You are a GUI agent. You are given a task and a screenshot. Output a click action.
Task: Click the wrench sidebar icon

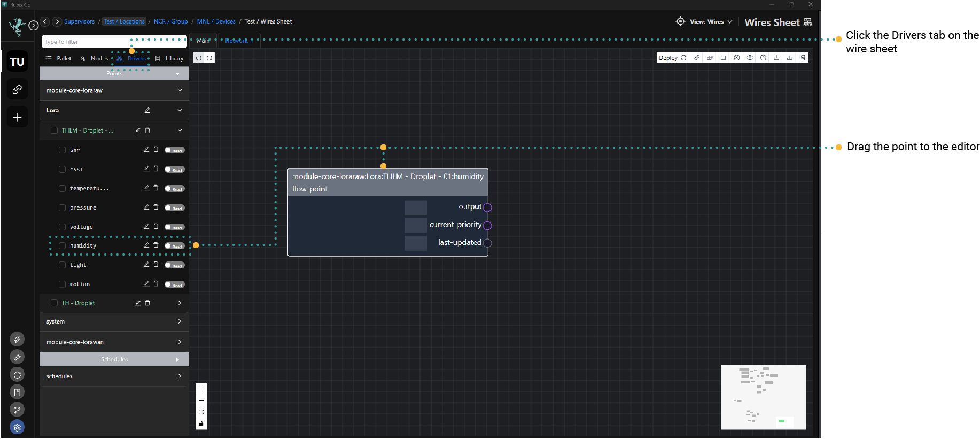coord(17,357)
